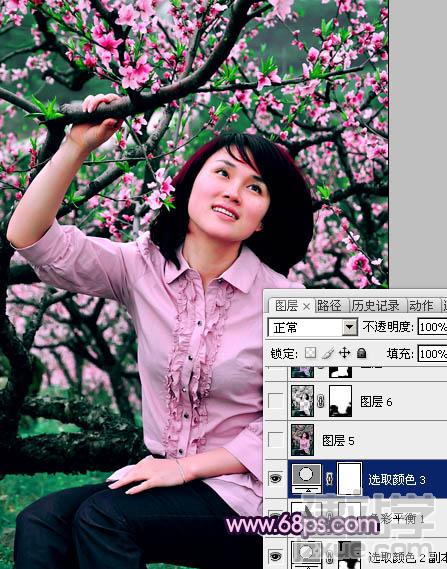This screenshot has width=447, height=569.
Task: Show the 图层 5 layer visibility
Action: (275, 440)
